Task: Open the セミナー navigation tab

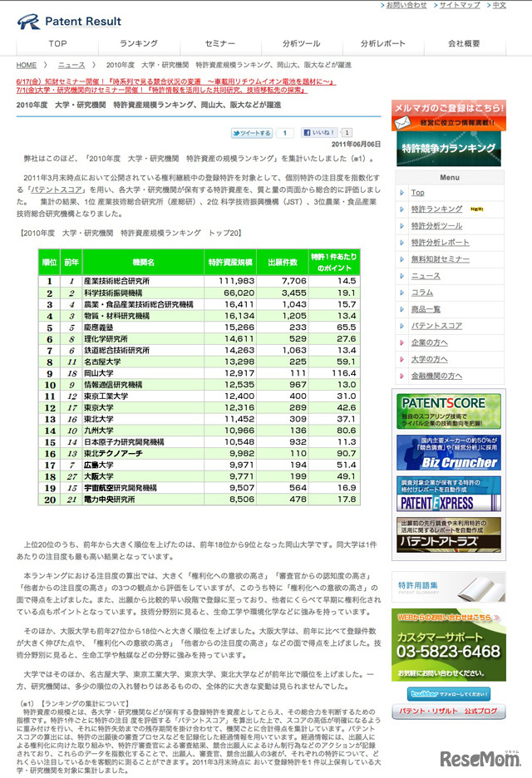Action: tap(219, 44)
